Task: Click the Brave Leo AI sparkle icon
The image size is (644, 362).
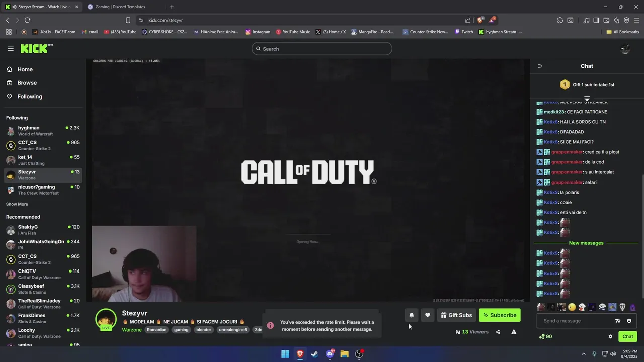Action: pyautogui.click(x=616, y=20)
